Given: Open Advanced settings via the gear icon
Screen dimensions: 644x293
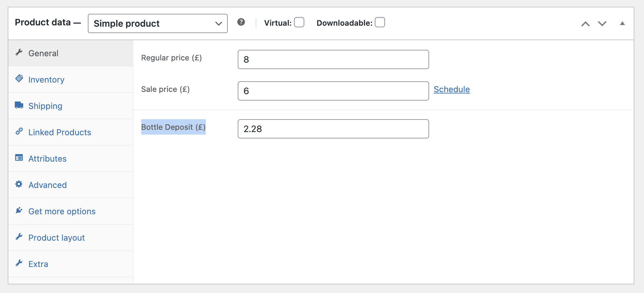Looking at the screenshot, I should point(19,184).
